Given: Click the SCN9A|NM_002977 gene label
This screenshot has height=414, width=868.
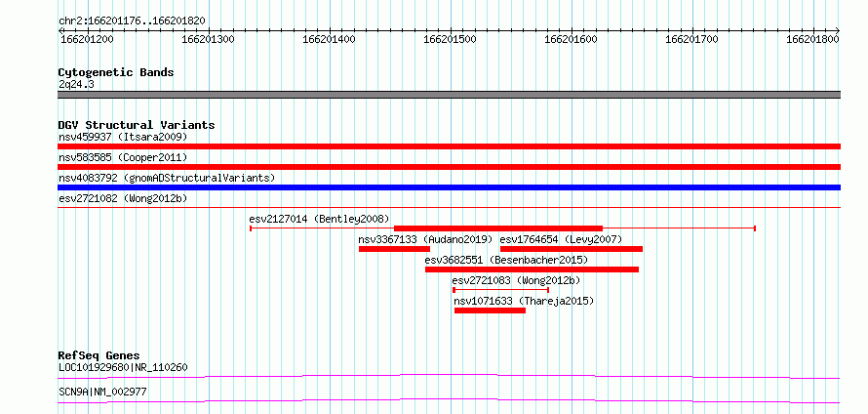Looking at the screenshot, I should (102, 392).
